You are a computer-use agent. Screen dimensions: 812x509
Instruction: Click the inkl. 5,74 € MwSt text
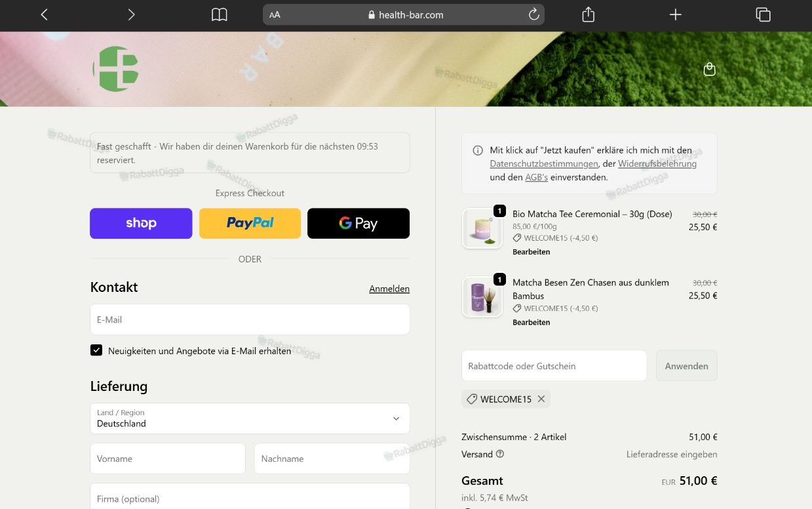(495, 498)
